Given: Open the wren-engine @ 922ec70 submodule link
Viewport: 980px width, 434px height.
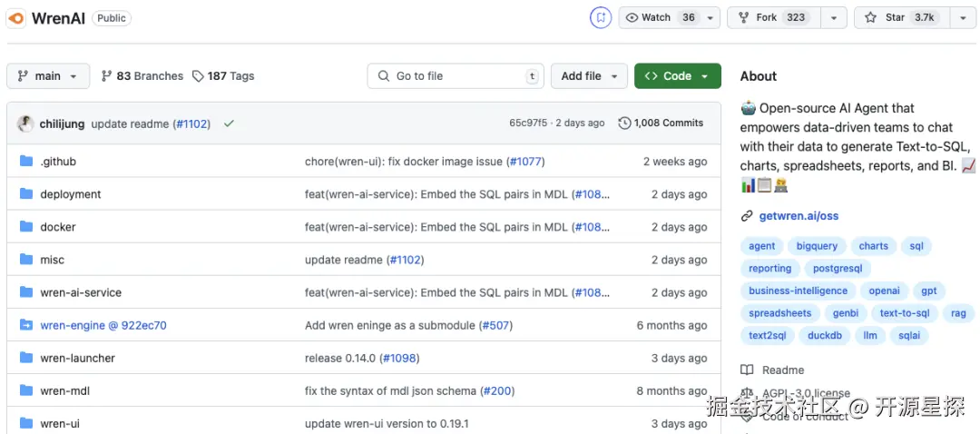Looking at the screenshot, I should pyautogui.click(x=103, y=325).
